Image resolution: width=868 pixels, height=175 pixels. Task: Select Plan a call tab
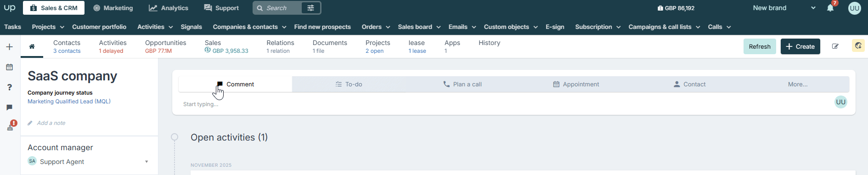point(462,84)
